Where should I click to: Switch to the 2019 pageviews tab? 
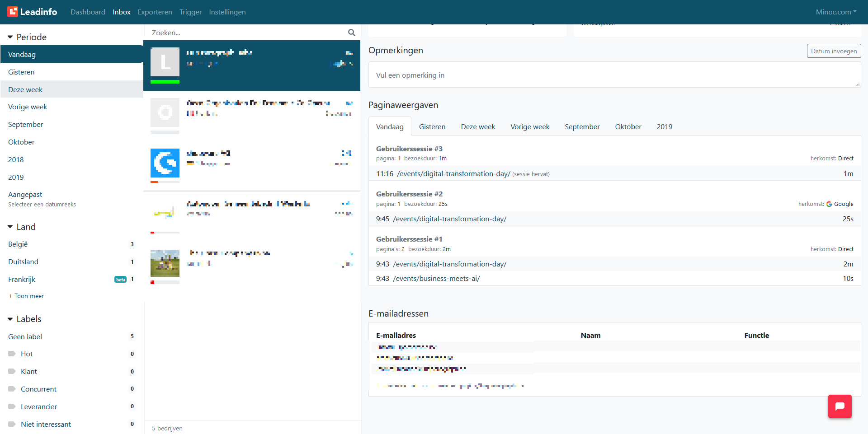click(664, 126)
